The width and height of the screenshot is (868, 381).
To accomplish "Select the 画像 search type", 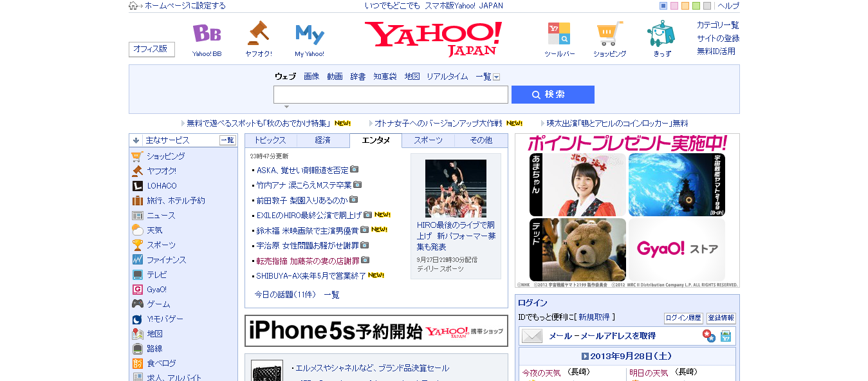I will (x=311, y=77).
